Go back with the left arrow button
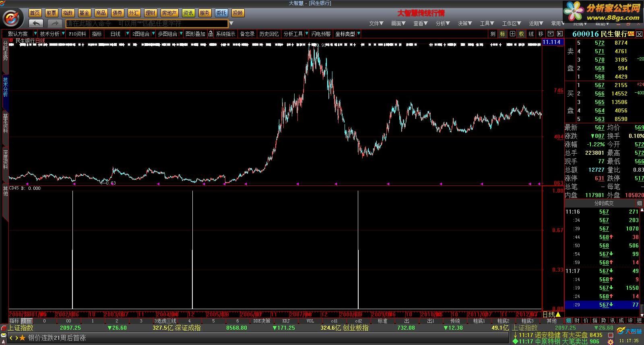Image resolution: width=644 pixels, height=345 pixels. (x=36, y=23)
